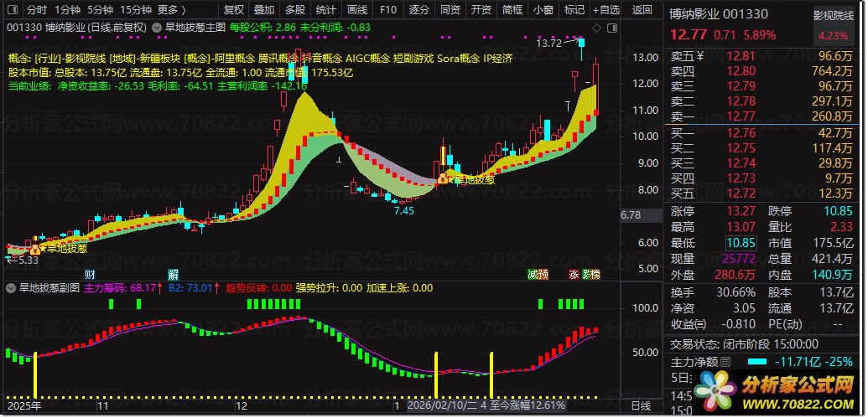Screen dimensions: 868x418
Task: Click the 卖一 price 12.77
Action: point(739,116)
